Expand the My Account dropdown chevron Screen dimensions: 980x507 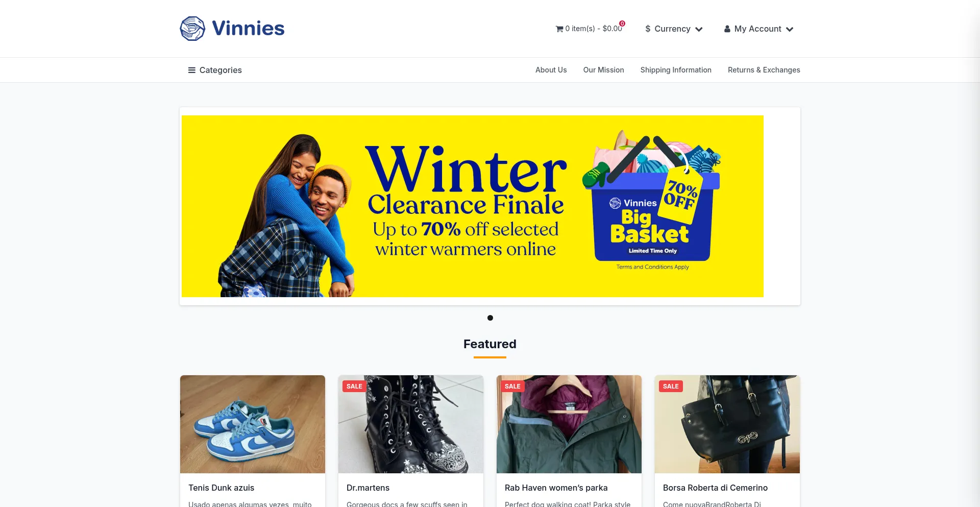790,29
